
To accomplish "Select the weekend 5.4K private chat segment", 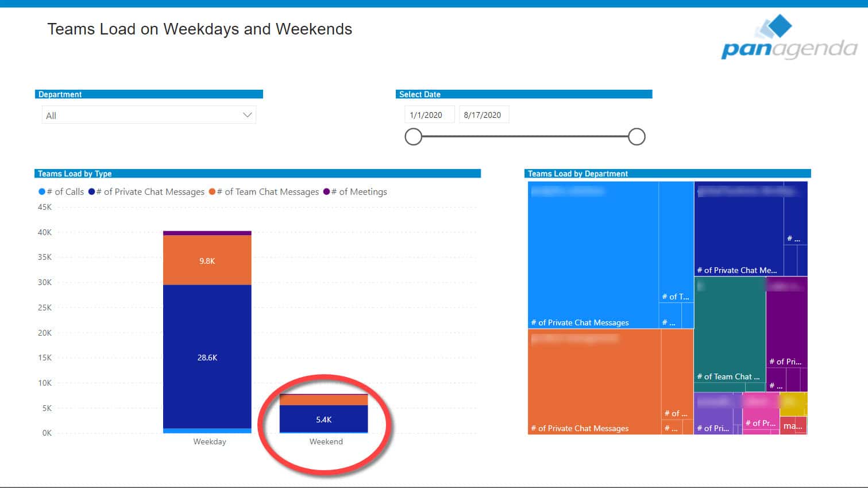I will [323, 419].
